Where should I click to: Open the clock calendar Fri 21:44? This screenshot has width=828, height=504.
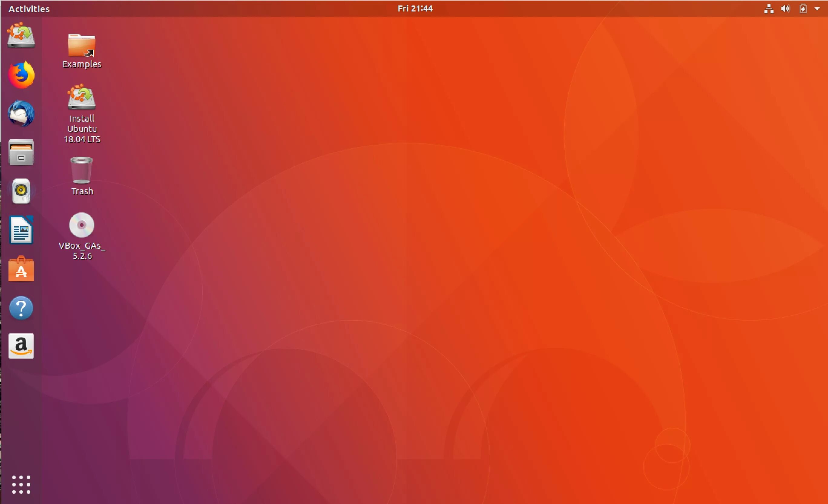point(415,9)
